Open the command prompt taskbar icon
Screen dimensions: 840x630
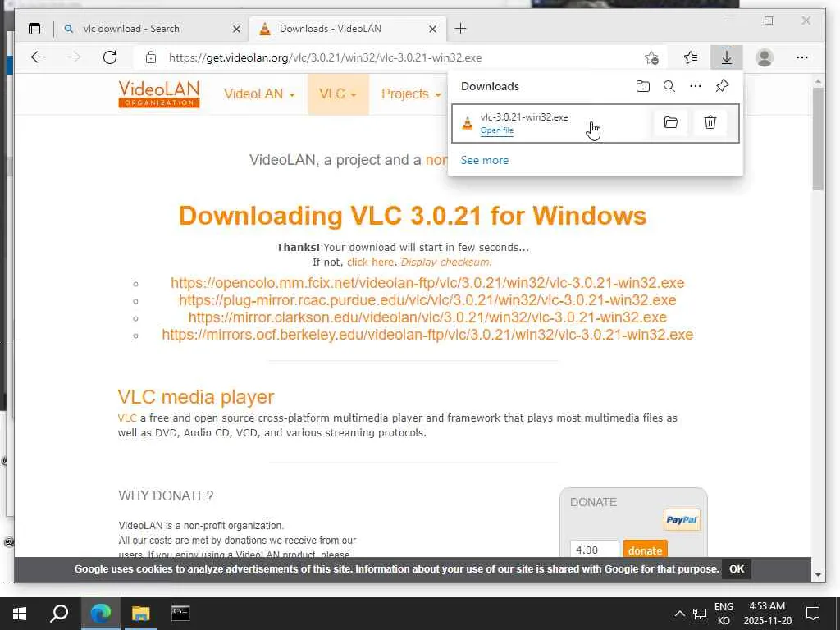point(180,614)
